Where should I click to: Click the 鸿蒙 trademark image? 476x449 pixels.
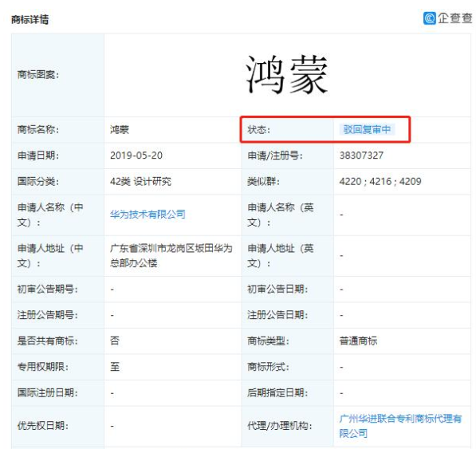286,75
